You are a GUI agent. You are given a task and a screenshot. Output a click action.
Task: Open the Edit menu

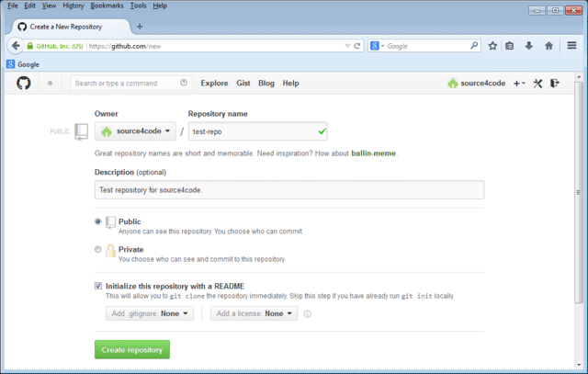[29, 6]
